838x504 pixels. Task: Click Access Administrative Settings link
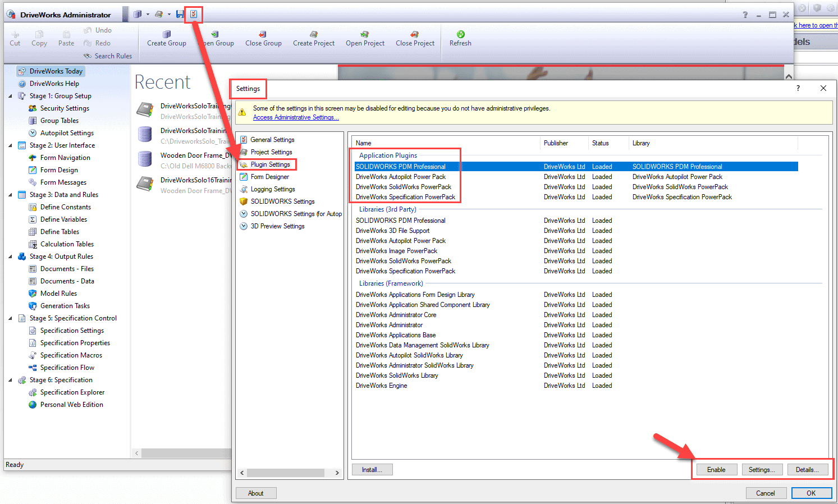click(x=296, y=117)
